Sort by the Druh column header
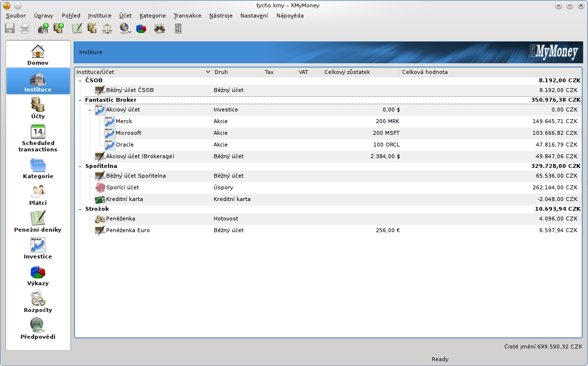The height and width of the screenshot is (366, 588). 238,72
